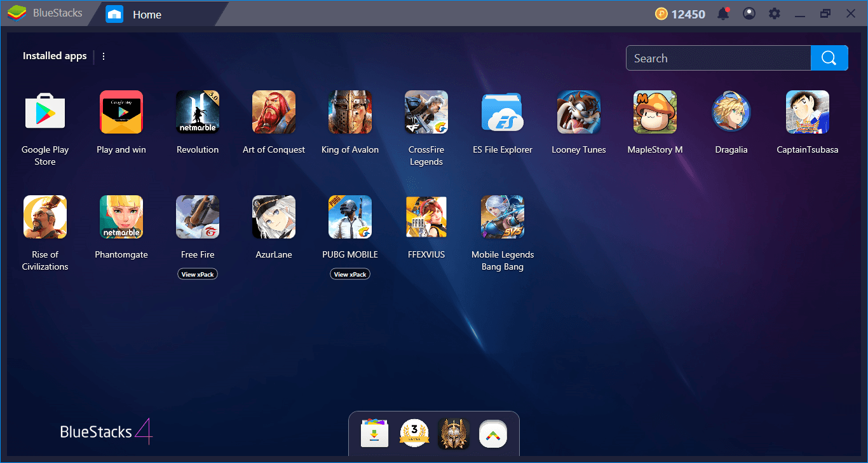Launch Free Fire

click(198, 217)
